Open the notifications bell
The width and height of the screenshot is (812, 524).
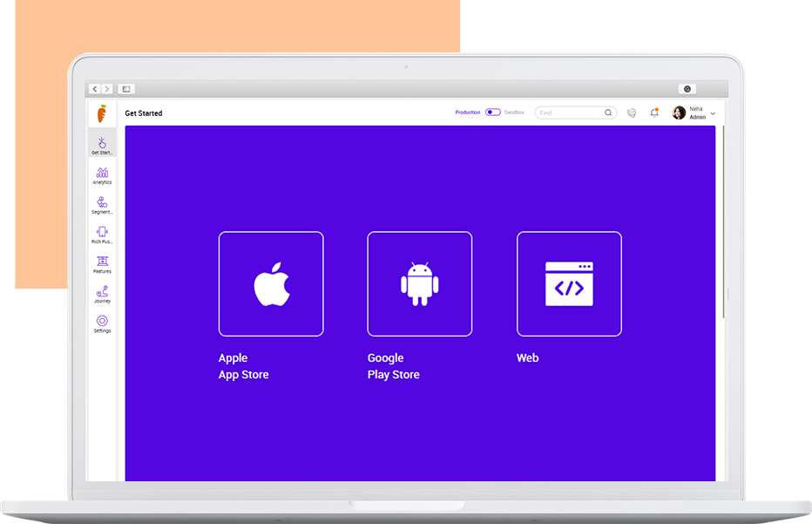coord(654,112)
